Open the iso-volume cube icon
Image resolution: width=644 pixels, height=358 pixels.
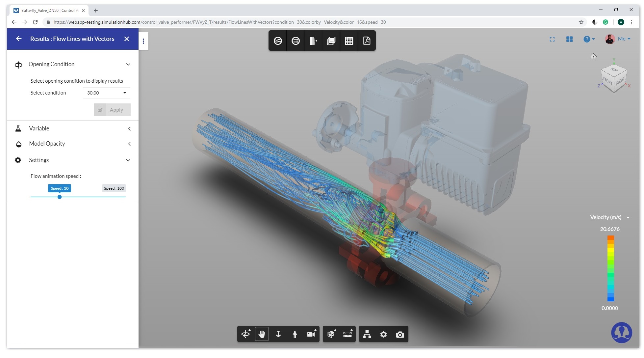coord(331,41)
